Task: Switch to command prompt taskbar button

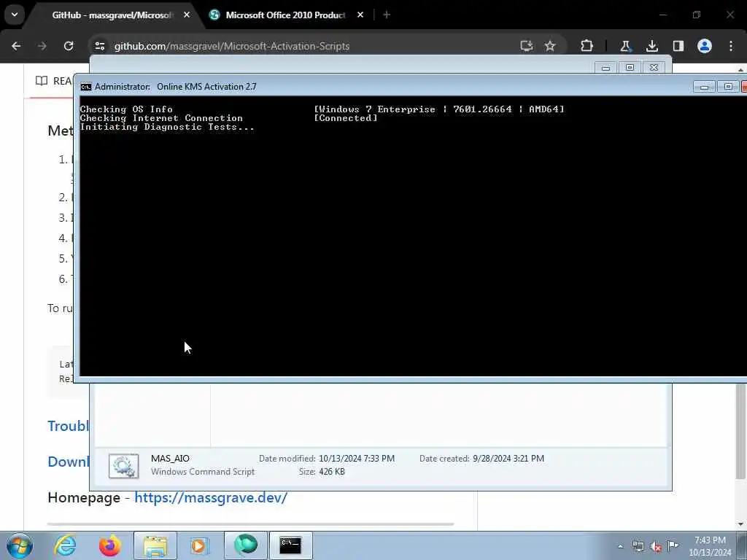Action: [290, 545]
